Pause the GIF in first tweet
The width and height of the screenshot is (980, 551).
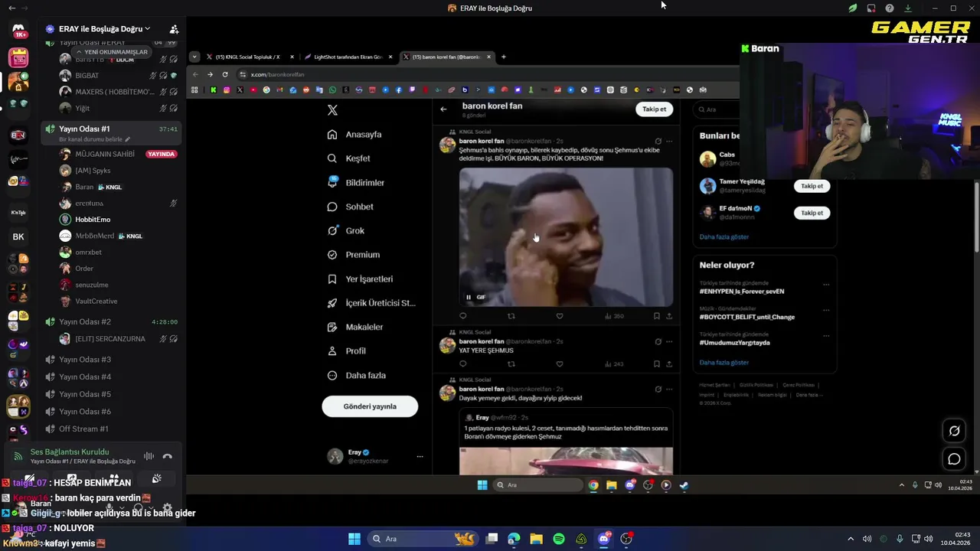(469, 297)
